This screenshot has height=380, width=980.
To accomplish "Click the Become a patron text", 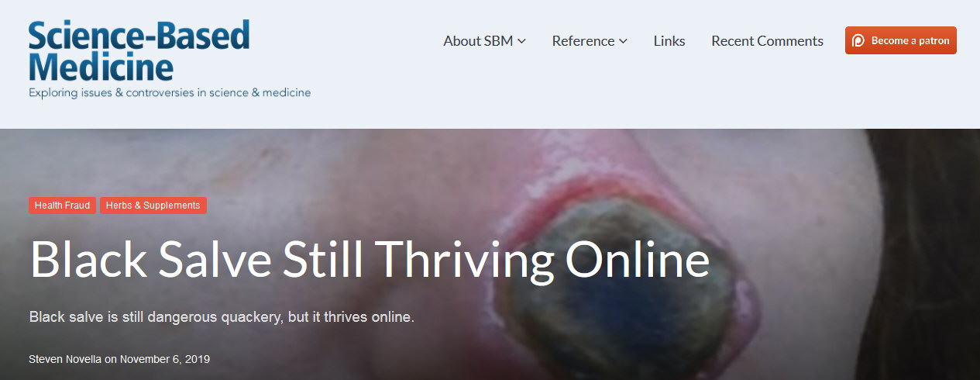I will click(910, 41).
